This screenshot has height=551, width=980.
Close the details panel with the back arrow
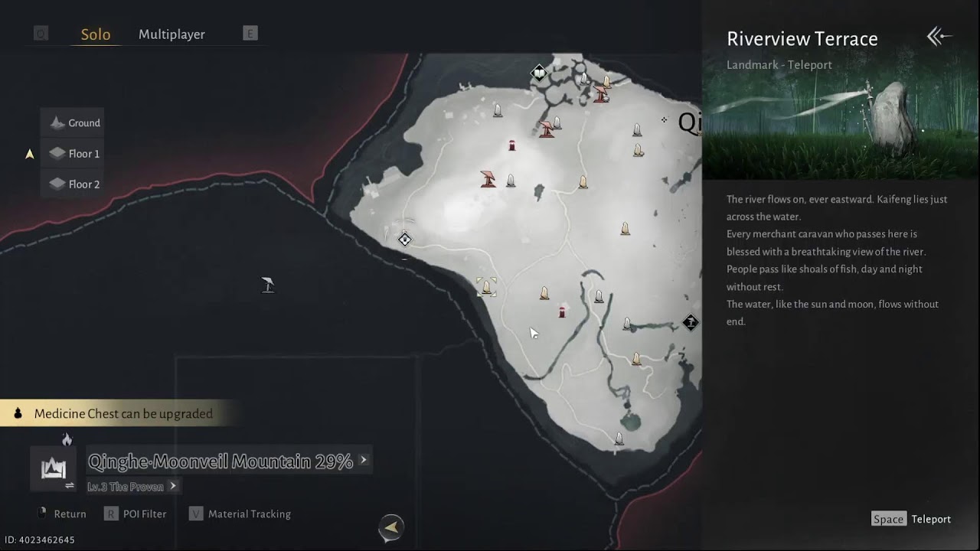(x=939, y=36)
